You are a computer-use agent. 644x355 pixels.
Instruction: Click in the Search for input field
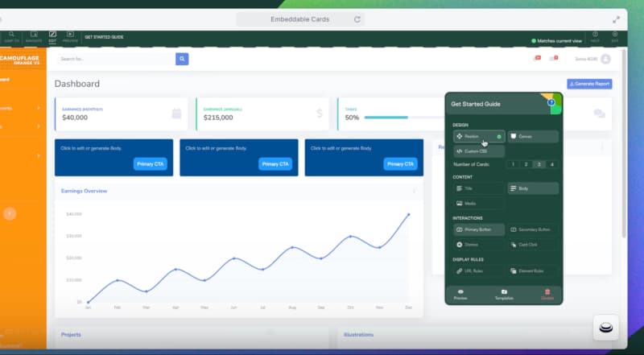[x=117, y=60]
